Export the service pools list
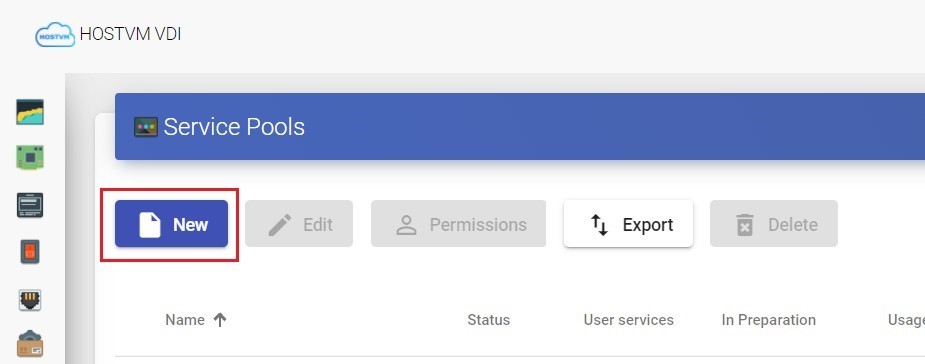 [628, 224]
